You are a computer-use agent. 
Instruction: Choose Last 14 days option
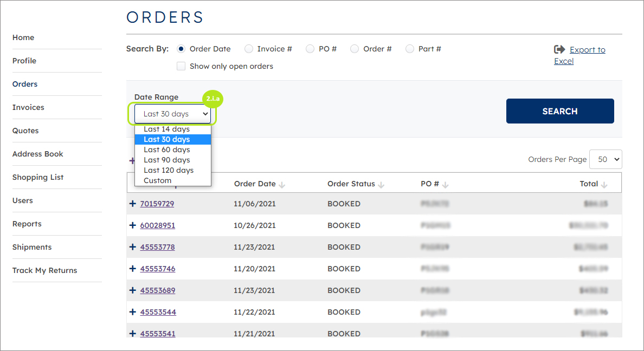tap(173, 129)
